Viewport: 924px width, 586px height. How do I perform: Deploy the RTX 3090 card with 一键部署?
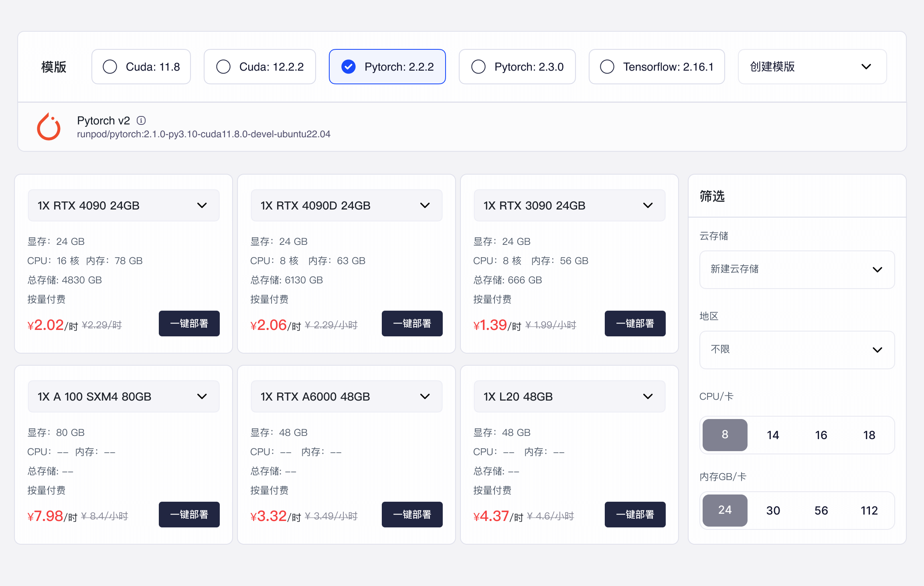tap(635, 324)
